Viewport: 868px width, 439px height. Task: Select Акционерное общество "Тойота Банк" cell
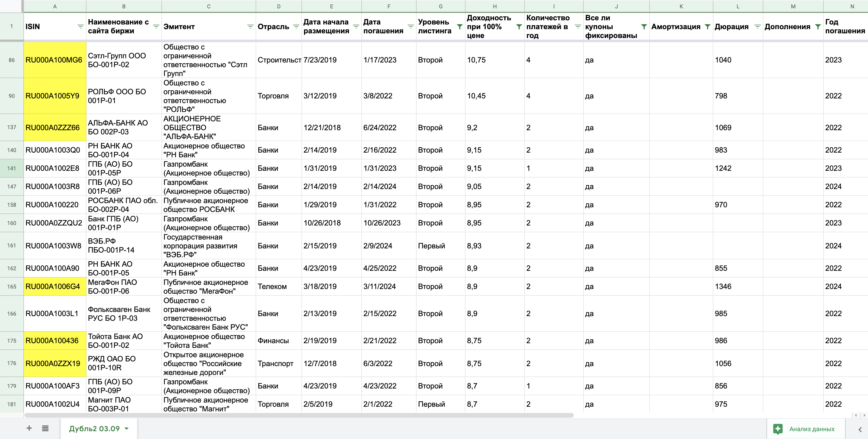pyautogui.click(x=209, y=341)
